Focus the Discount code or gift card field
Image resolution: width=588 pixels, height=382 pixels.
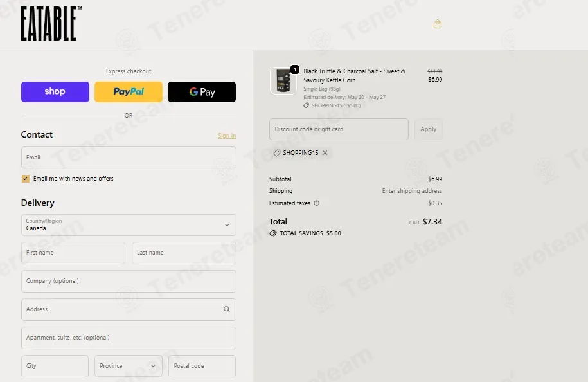point(339,129)
